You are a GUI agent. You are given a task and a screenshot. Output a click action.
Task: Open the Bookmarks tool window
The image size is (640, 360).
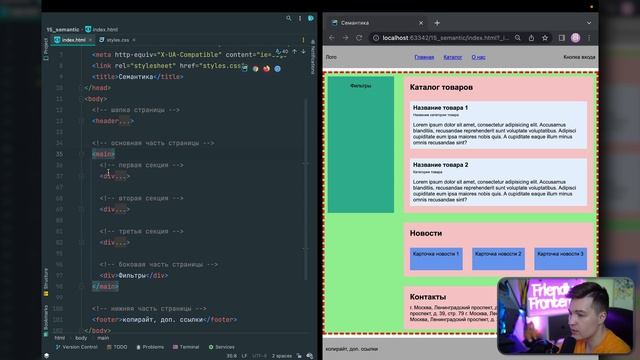pyautogui.click(x=46, y=321)
